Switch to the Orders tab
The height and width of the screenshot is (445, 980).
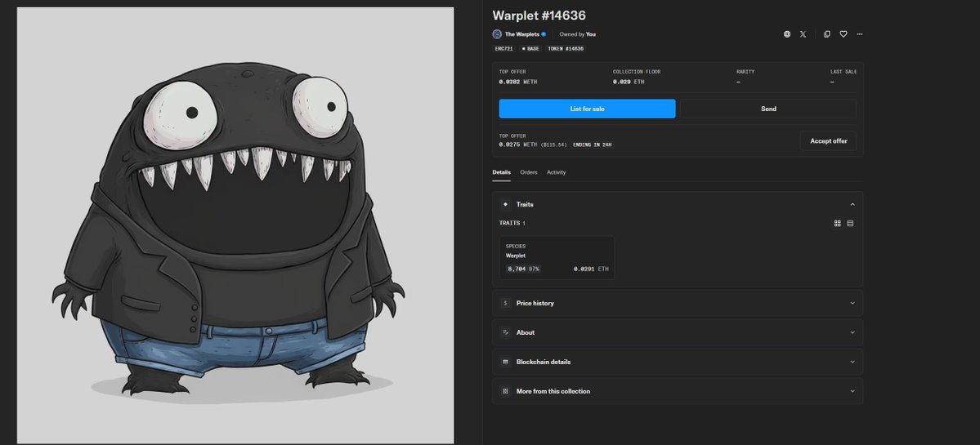pyautogui.click(x=528, y=172)
